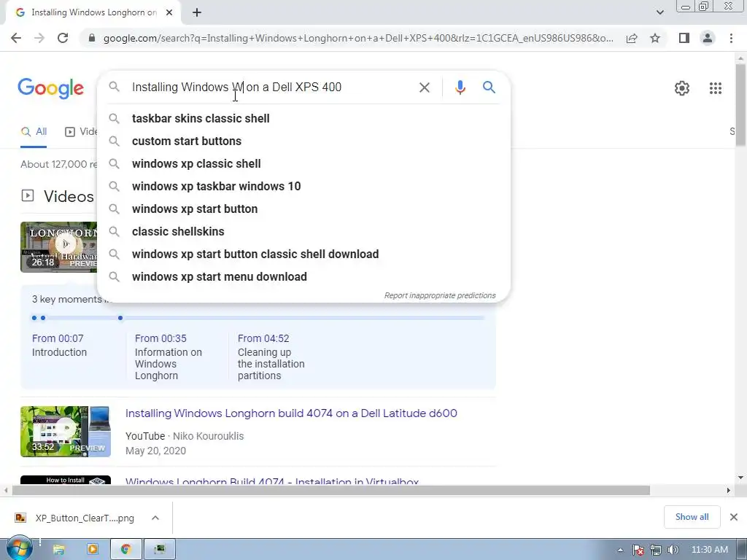Screen dimensions: 747x560
Task: Show hidden tray icons arrow
Action: click(620, 550)
